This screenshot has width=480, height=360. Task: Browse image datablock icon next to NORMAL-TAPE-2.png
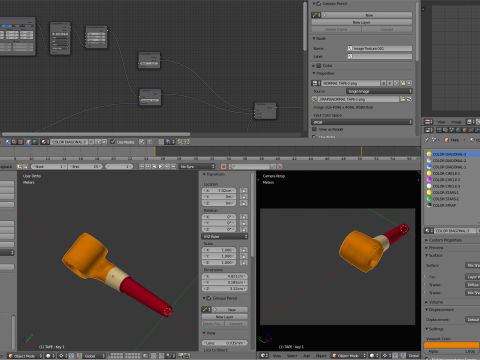point(316,83)
